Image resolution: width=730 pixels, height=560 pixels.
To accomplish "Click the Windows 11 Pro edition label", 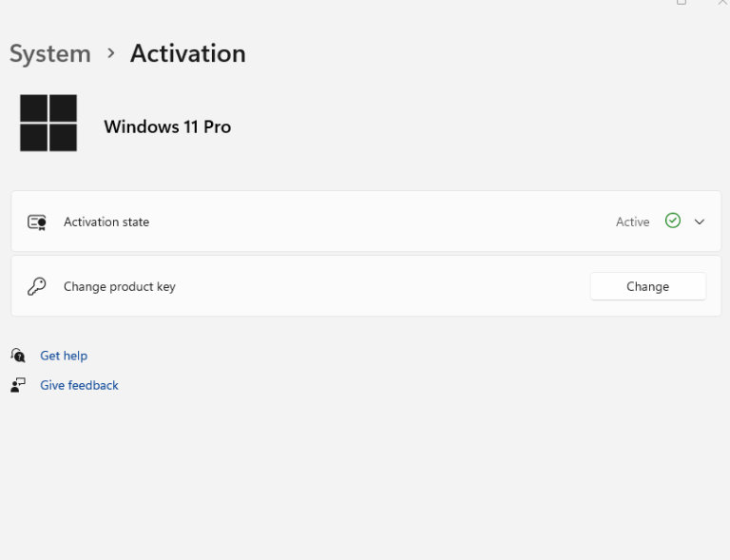I will tap(167, 126).
